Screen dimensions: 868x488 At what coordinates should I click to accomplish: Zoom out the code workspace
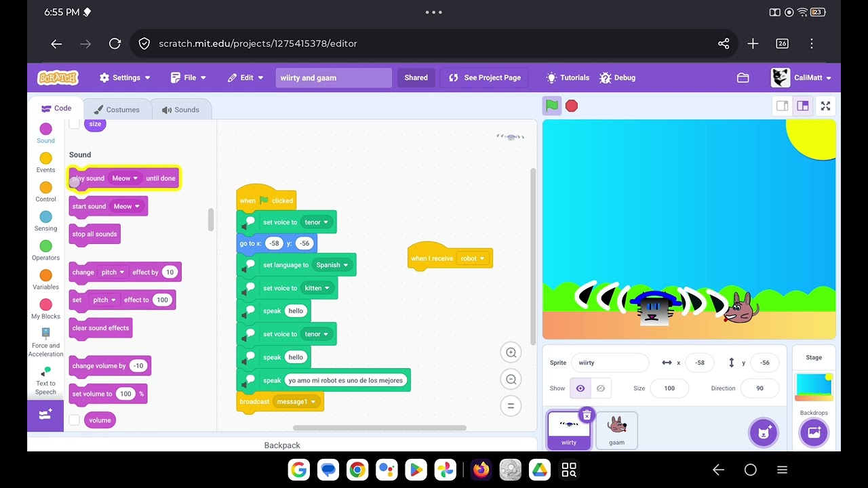[511, 380]
